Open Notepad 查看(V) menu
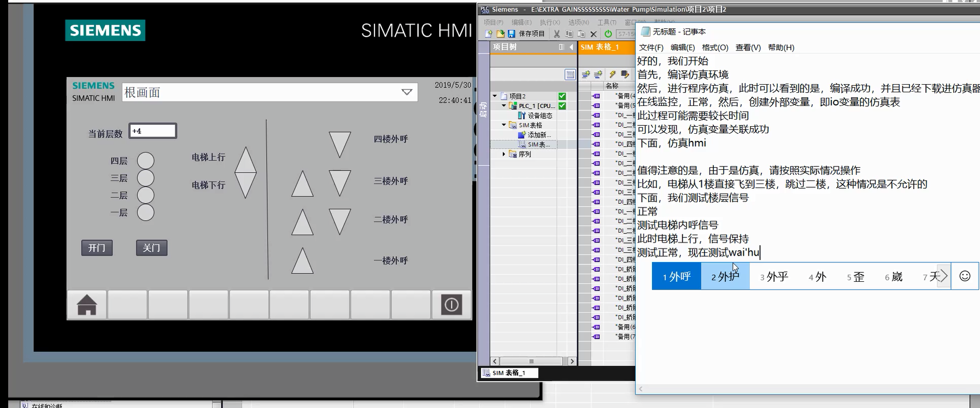 [x=748, y=48]
